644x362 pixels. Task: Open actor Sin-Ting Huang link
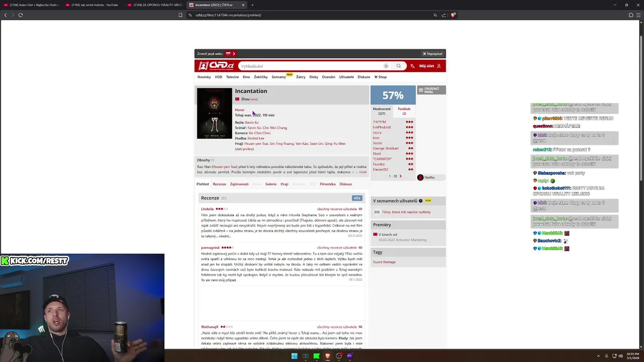click(282, 144)
